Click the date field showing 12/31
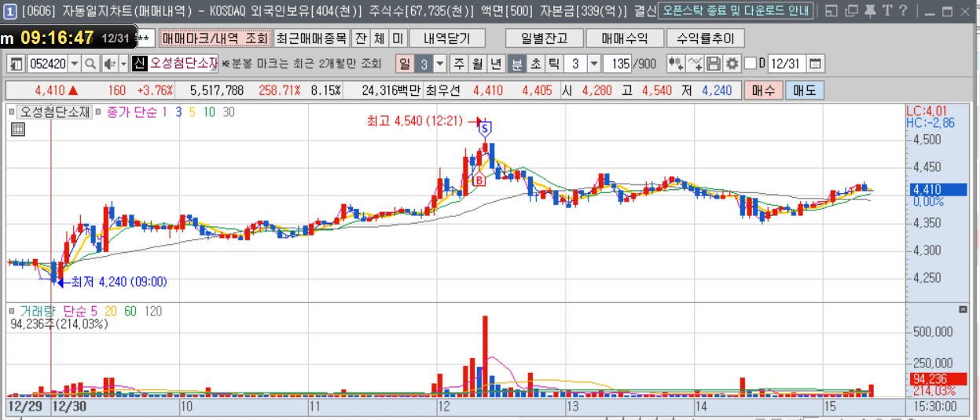This screenshot has height=420, width=980. click(786, 64)
